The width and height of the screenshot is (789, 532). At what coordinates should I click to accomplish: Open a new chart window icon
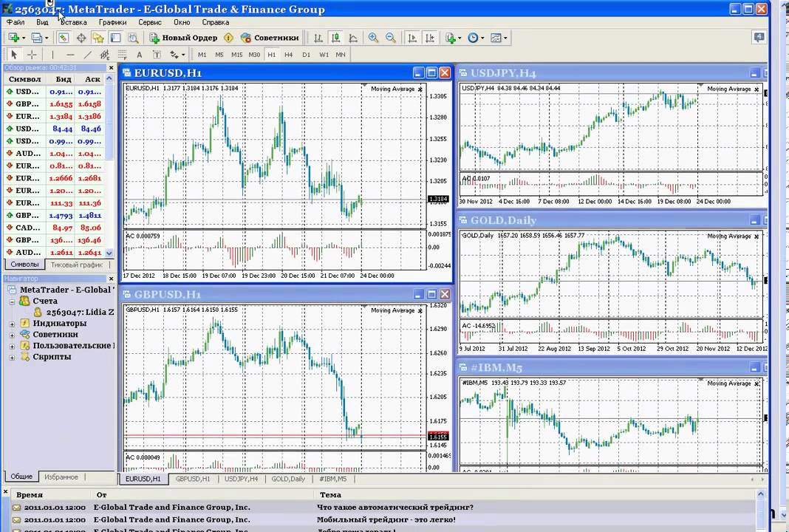click(x=13, y=38)
